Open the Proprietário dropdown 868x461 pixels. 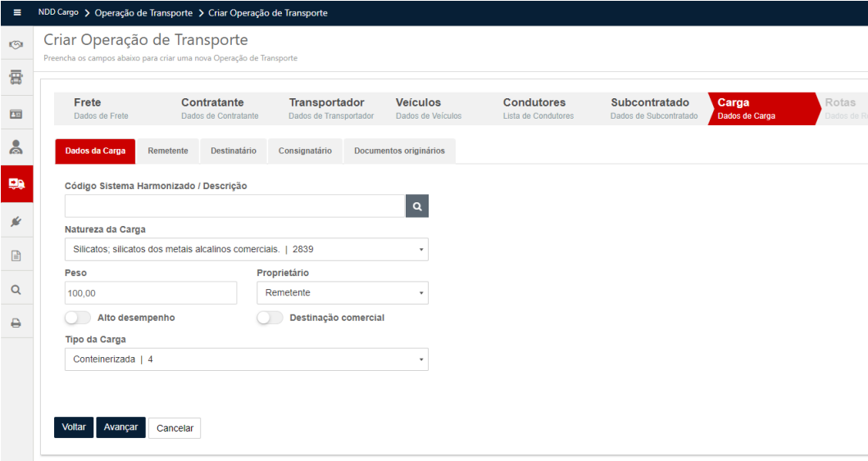coord(342,293)
